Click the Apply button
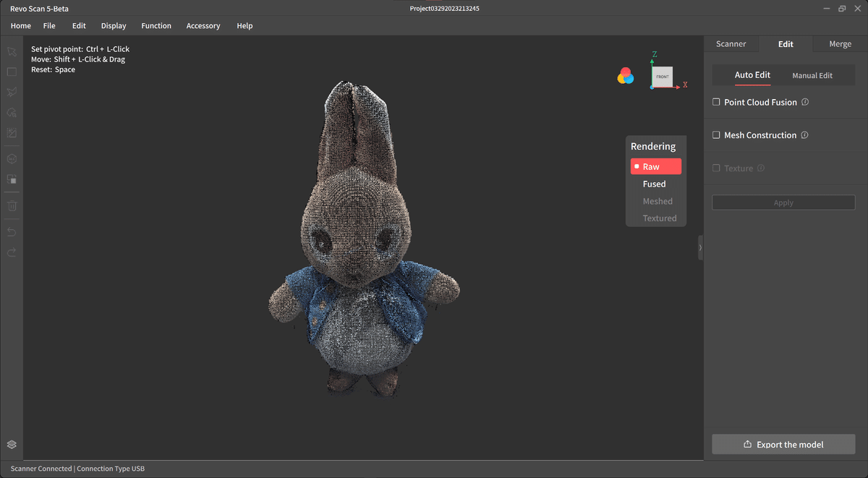Screen dimensions: 868x478 point(783,202)
